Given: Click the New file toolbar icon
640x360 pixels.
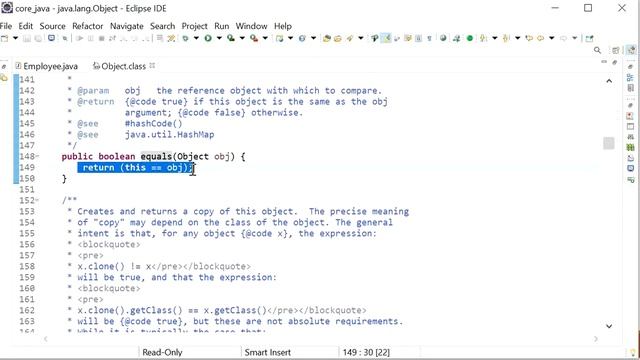Looking at the screenshot, I should 5,38.
